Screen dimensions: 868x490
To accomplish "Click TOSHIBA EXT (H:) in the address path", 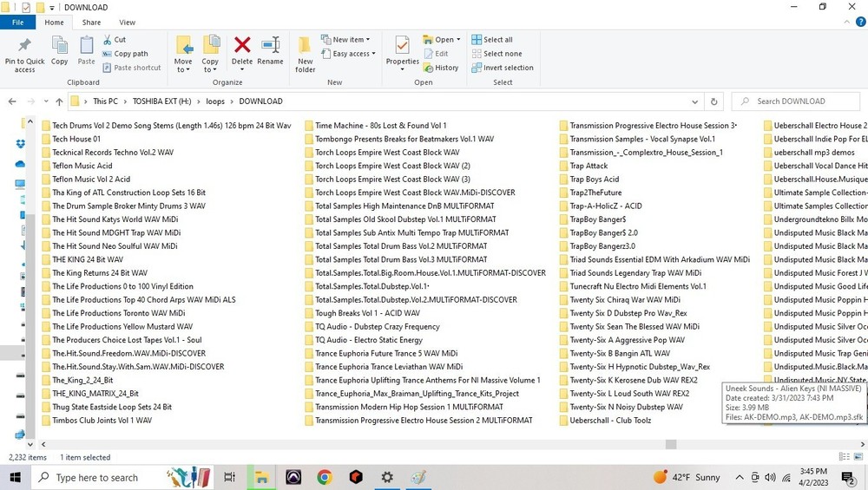I will tap(161, 101).
